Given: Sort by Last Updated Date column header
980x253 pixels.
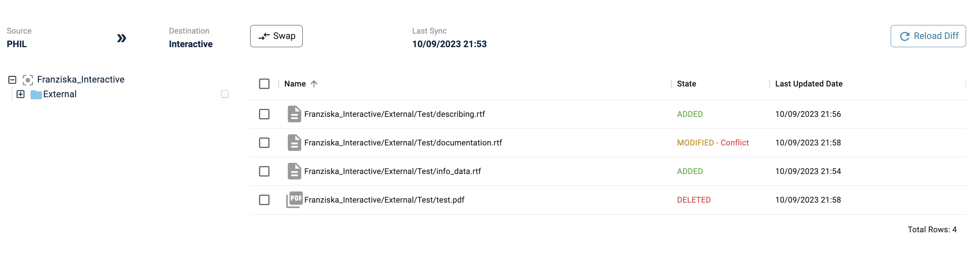Looking at the screenshot, I should [x=808, y=84].
